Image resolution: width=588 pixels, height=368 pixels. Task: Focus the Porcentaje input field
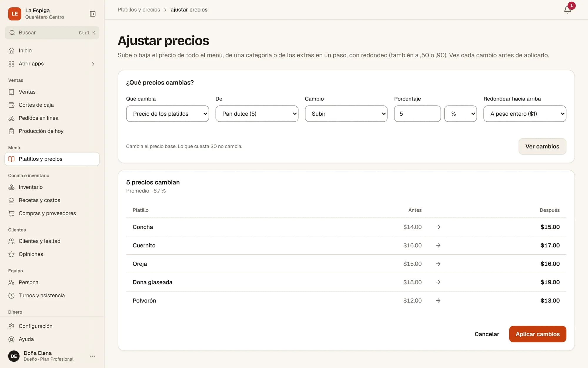coord(417,114)
